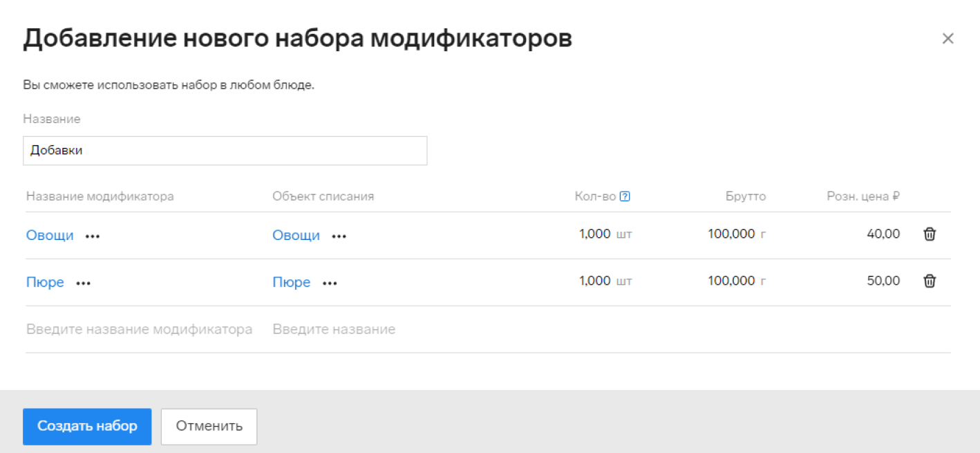The height and width of the screenshot is (453, 980).
Task: Focus the Название field containing Добавки
Action: (225, 151)
